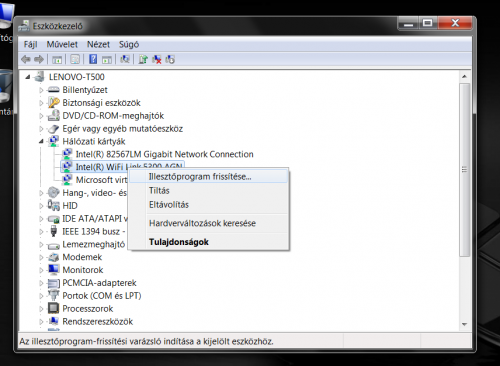Choose Illesztőprogram frissítése from context menu
Screen dimensions: 500x366
point(208,176)
